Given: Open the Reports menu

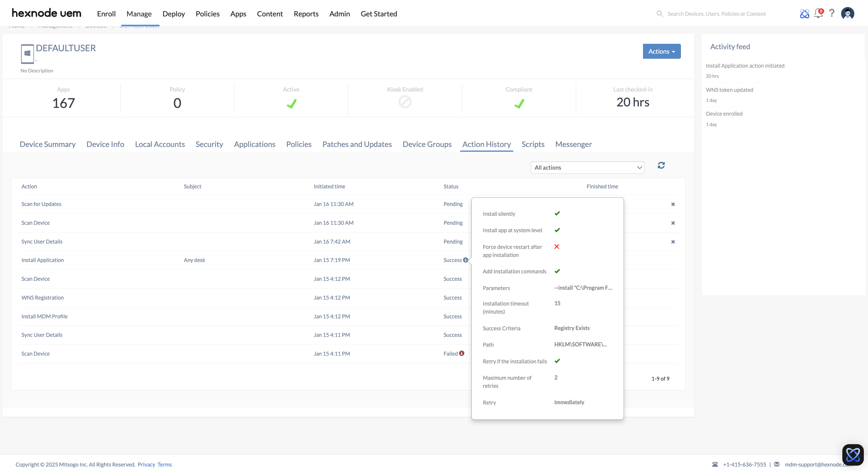Looking at the screenshot, I should [x=306, y=14].
